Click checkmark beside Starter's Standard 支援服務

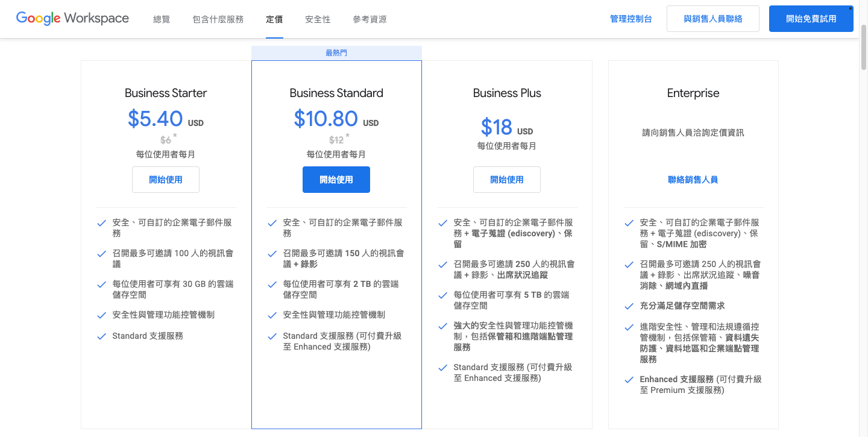pyautogui.click(x=102, y=336)
